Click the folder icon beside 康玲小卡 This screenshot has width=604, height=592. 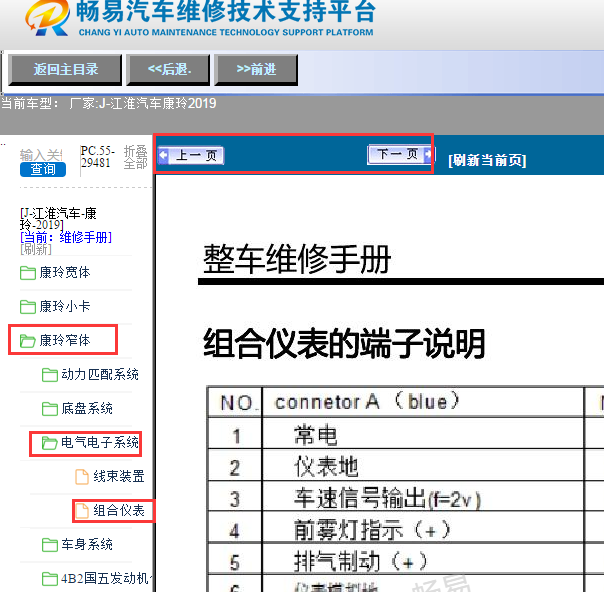pyautogui.click(x=28, y=307)
